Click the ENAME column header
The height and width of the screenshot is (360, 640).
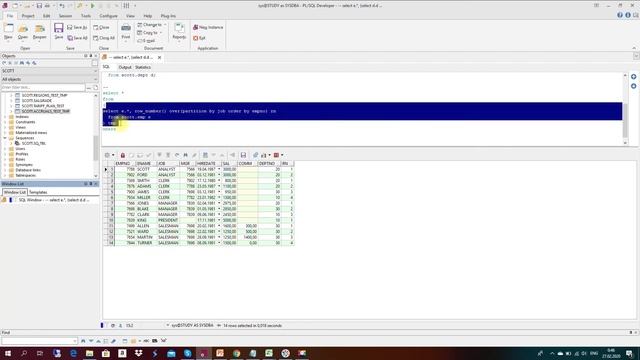146,164
